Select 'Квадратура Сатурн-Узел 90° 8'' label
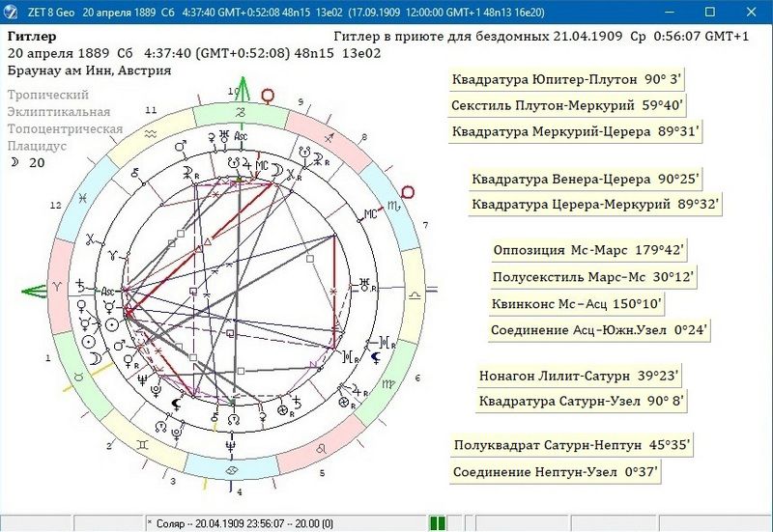773x532 pixels. click(582, 401)
